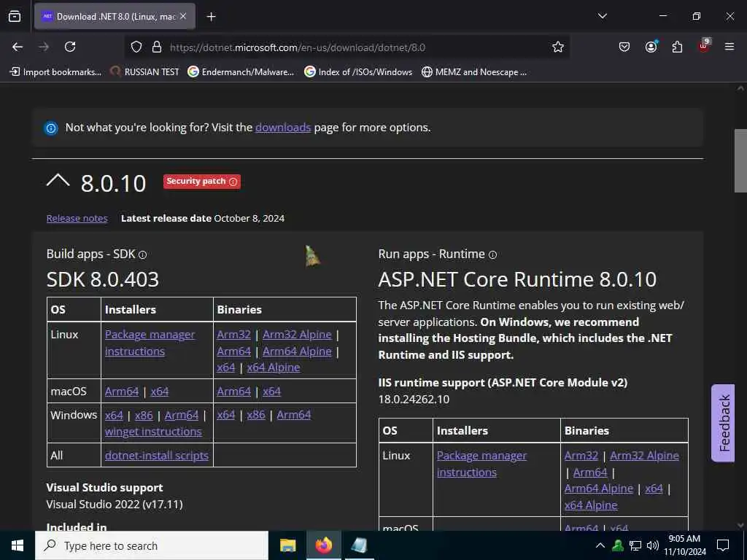This screenshot has height=560, width=747.
Task: Open SDK Windows winget instructions
Action: [153, 432]
